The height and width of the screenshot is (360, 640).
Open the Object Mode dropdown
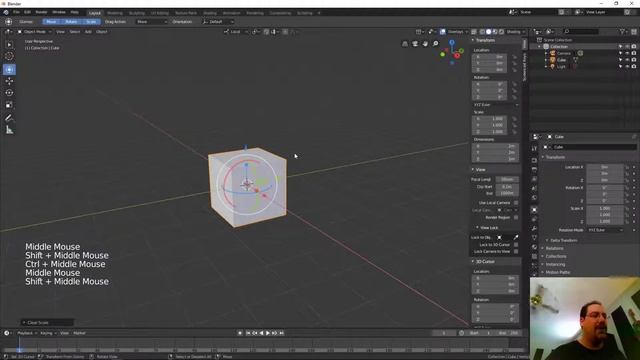(x=34, y=31)
